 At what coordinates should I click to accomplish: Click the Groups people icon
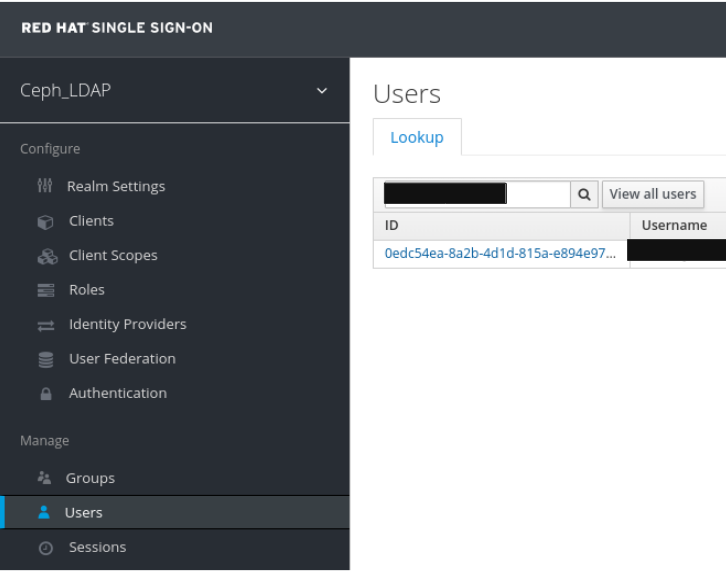[x=42, y=479]
